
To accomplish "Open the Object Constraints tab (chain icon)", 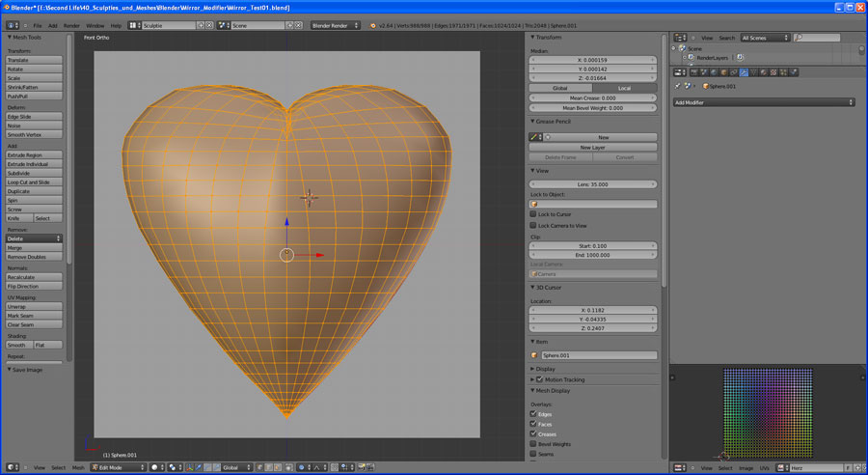I will click(733, 72).
